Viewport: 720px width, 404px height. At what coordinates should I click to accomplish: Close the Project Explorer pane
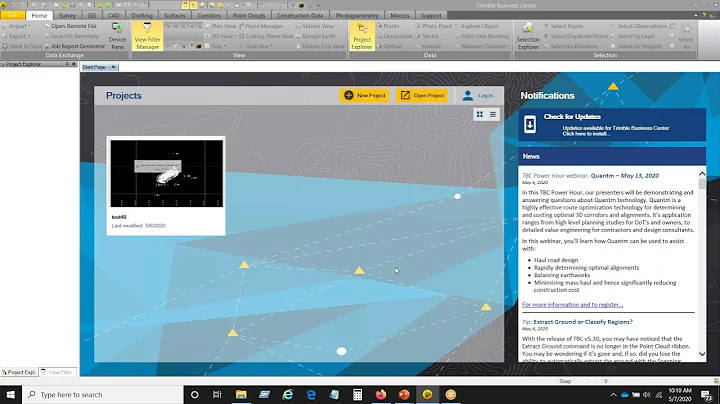coord(74,64)
